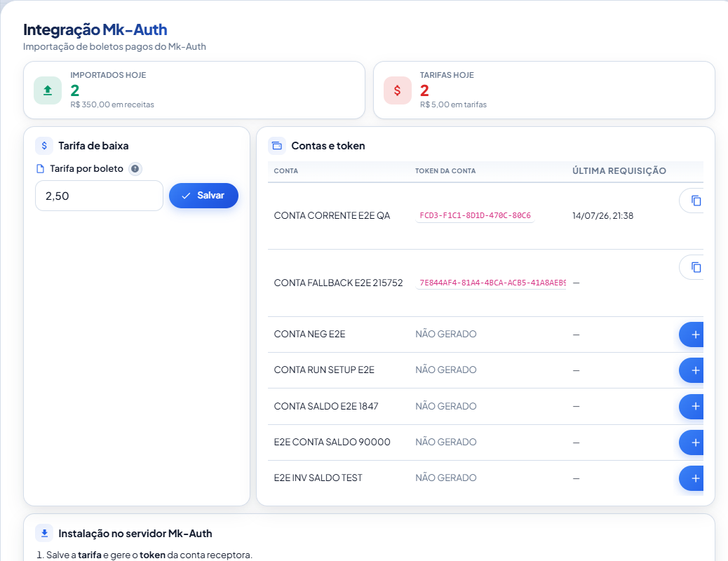Click the E2E INV SALDO TEST account name
728x561 pixels.
(318, 478)
